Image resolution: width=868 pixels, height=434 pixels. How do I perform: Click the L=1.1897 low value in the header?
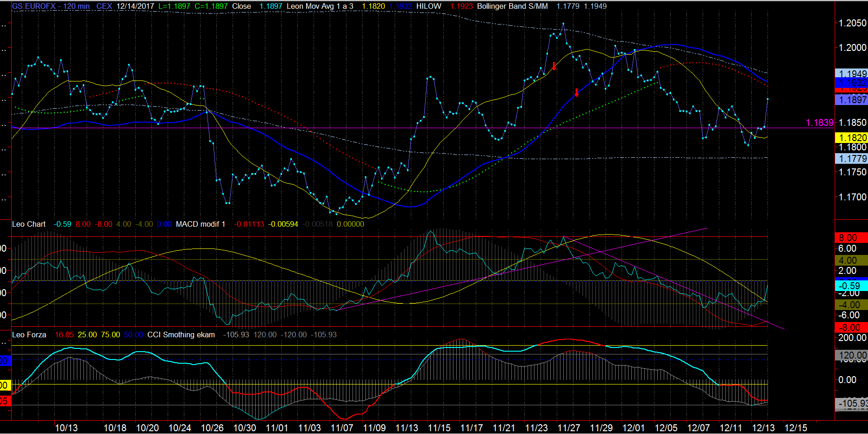(x=175, y=6)
